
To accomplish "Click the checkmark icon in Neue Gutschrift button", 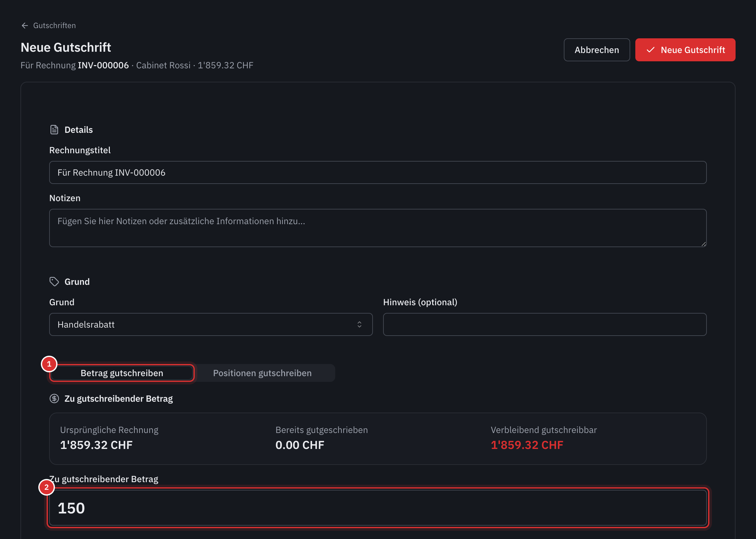I will pyautogui.click(x=650, y=50).
